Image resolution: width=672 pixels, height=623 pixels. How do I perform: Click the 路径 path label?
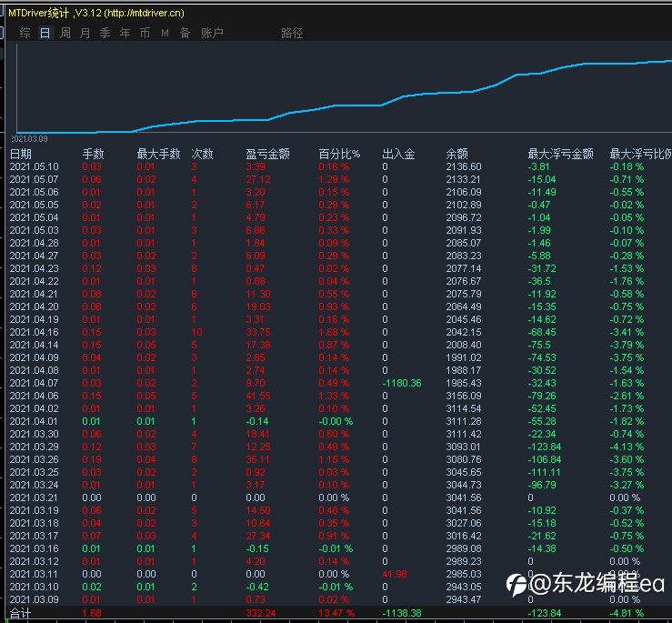[x=292, y=33]
